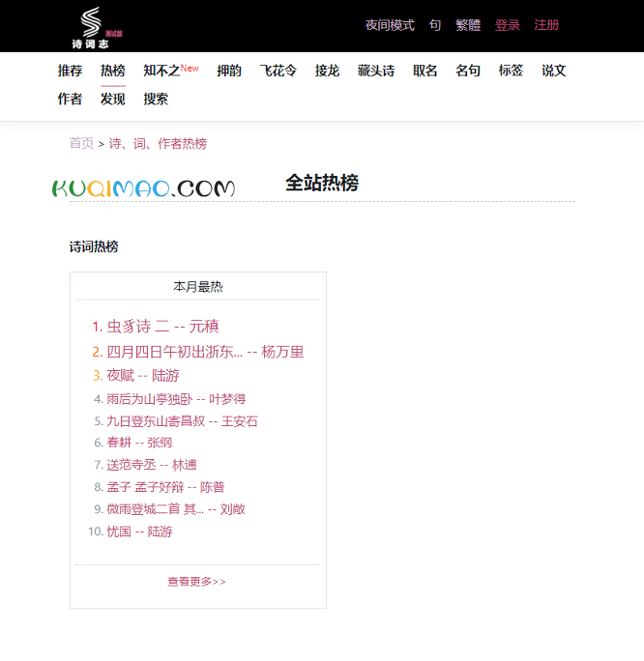This screenshot has height=661, width=644.
Task: Click 查看更多>> to see more
Action: click(196, 582)
